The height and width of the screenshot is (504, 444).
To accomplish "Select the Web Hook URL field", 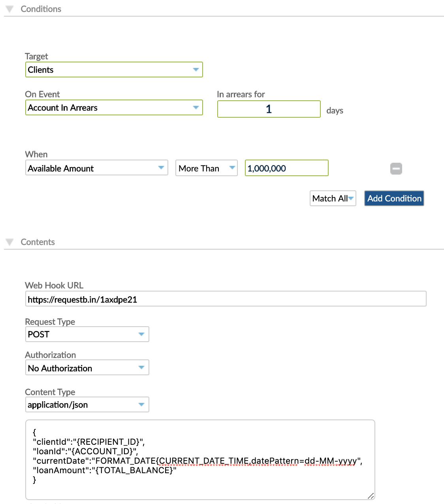I will pyautogui.click(x=225, y=299).
